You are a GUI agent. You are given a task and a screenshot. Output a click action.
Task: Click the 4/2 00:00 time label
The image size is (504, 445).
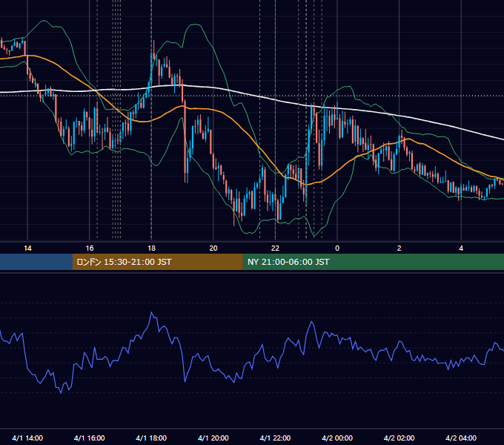coord(337,438)
